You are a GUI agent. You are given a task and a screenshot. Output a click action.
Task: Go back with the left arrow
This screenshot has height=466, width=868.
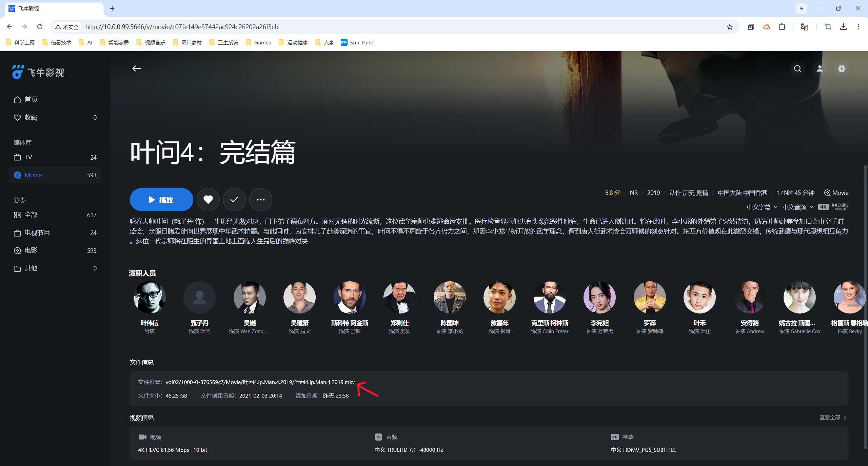(x=136, y=68)
